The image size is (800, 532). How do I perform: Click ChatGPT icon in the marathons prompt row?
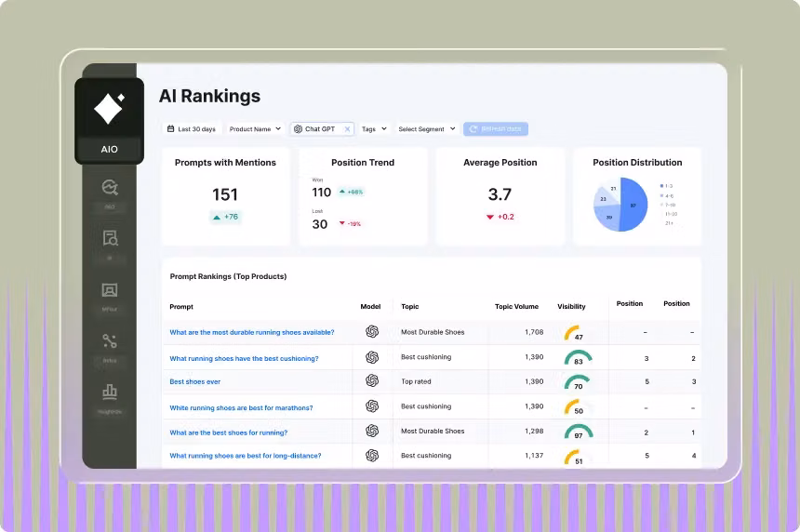372,406
